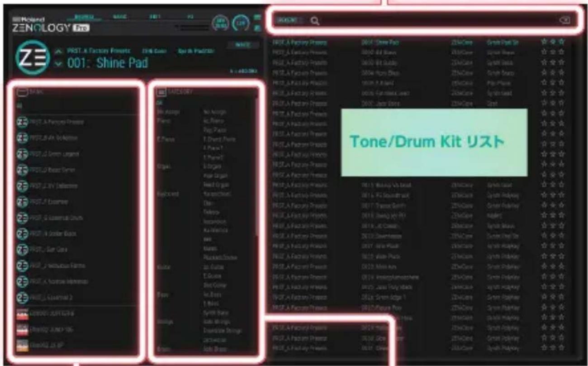The width and height of the screenshot is (588, 366).
Task: Choose the E.Grand Piano subcategory
Action: pos(219,139)
